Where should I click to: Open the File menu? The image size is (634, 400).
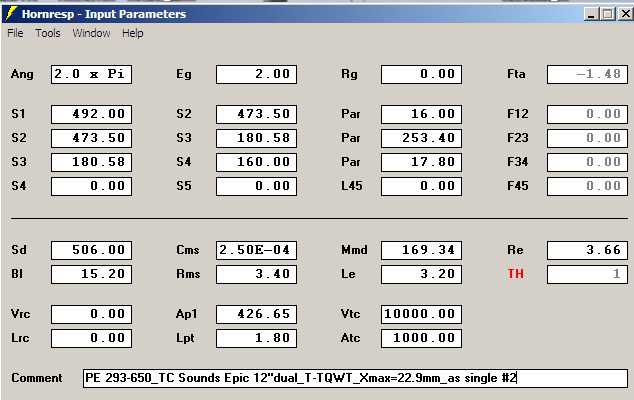coord(15,33)
